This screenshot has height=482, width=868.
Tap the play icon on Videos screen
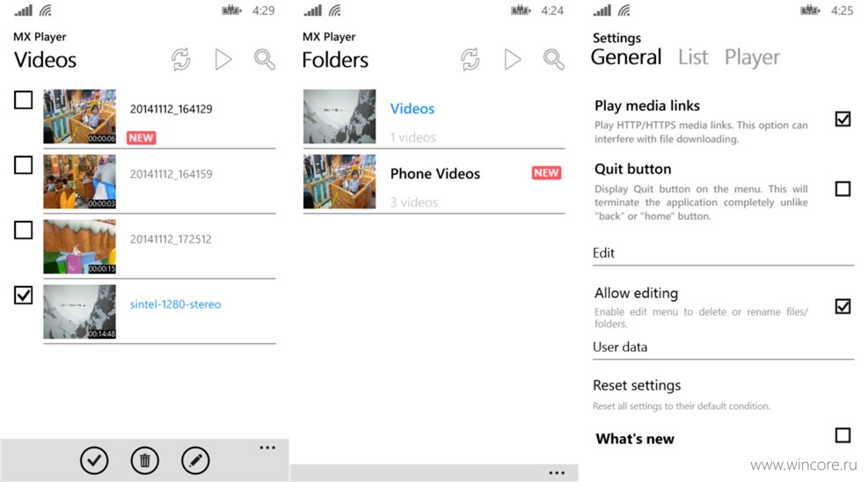[223, 59]
